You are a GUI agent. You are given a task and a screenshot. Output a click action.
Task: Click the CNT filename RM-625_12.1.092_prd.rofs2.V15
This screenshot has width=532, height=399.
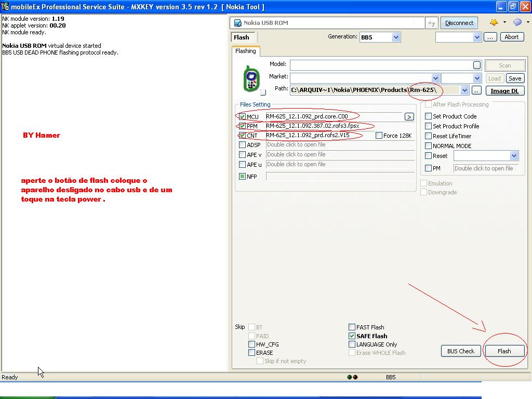[308, 135]
